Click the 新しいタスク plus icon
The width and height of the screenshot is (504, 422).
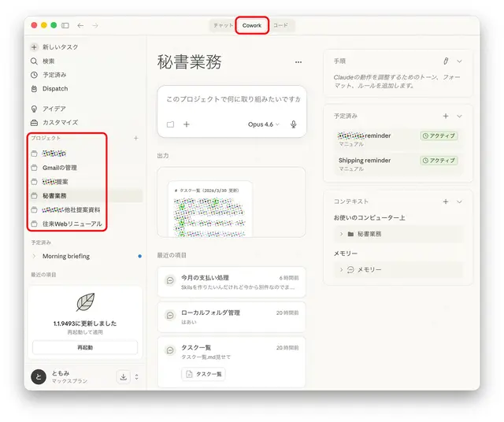tap(34, 47)
